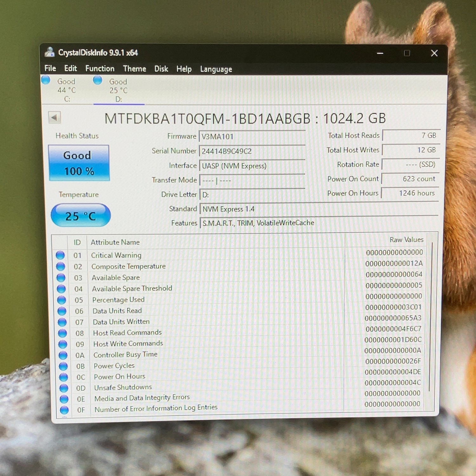Minimize the CrystalDiskInfo window
The image size is (476, 476).
(380, 53)
